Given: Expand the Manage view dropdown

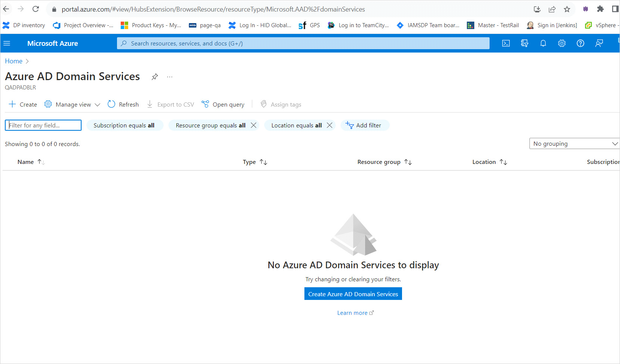Looking at the screenshot, I should click(72, 105).
